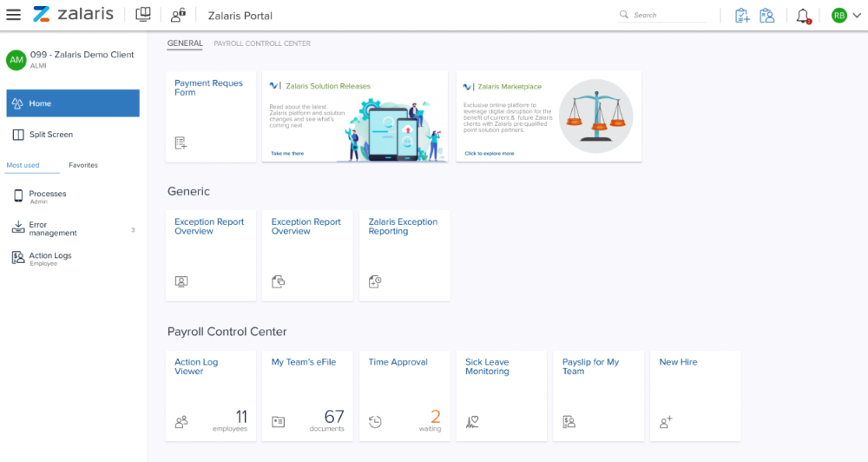Image resolution: width=868 pixels, height=462 pixels.
Task: Click the user lock icon in header
Action: point(178,15)
